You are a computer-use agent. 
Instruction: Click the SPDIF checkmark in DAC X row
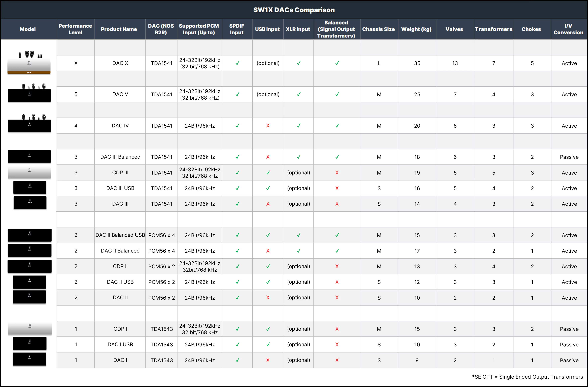pos(237,63)
